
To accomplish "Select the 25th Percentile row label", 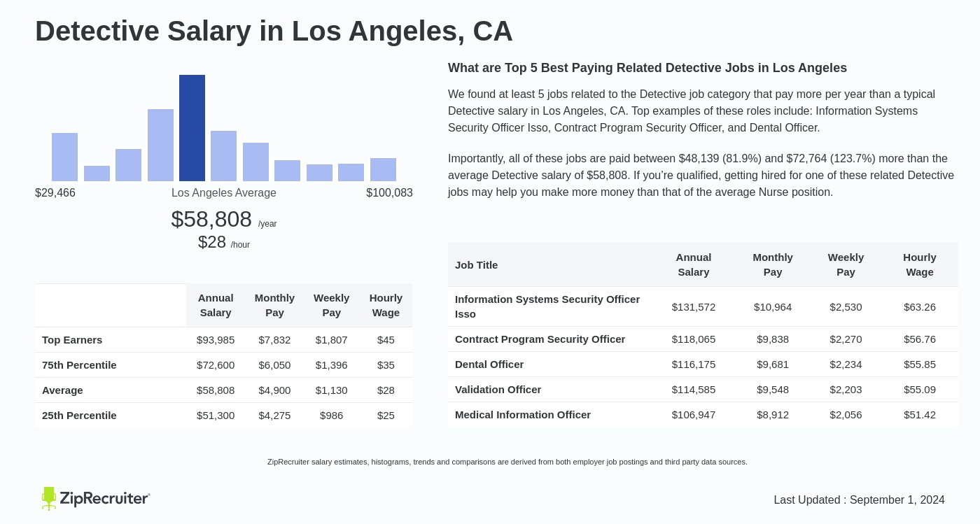I will click(x=79, y=416).
